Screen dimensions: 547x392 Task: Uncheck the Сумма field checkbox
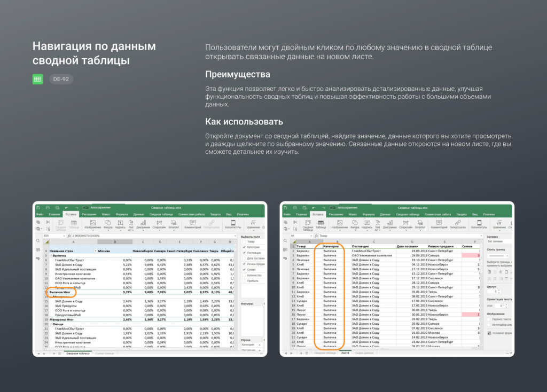tap(244, 270)
